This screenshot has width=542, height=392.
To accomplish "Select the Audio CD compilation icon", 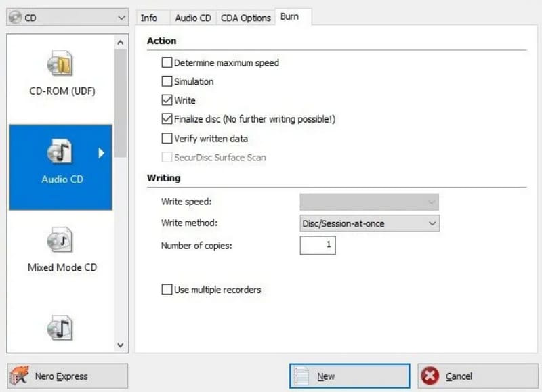I will (59, 154).
